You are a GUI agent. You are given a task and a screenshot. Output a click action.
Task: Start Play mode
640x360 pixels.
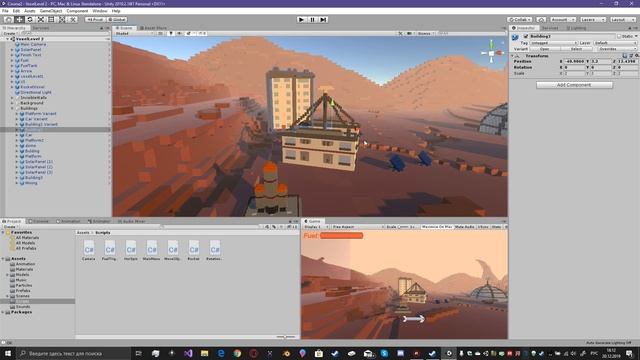pyautogui.click(x=301, y=19)
